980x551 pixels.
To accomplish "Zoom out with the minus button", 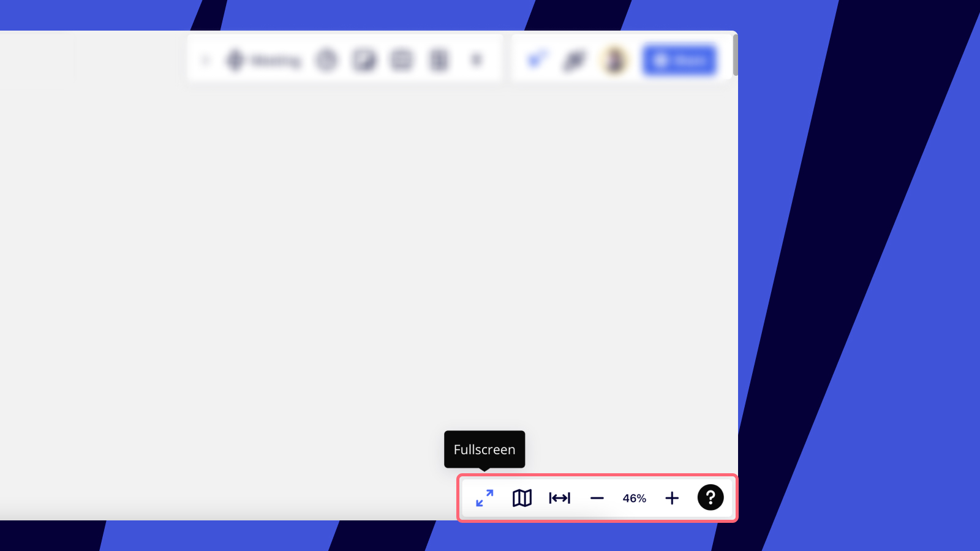I will pos(597,498).
